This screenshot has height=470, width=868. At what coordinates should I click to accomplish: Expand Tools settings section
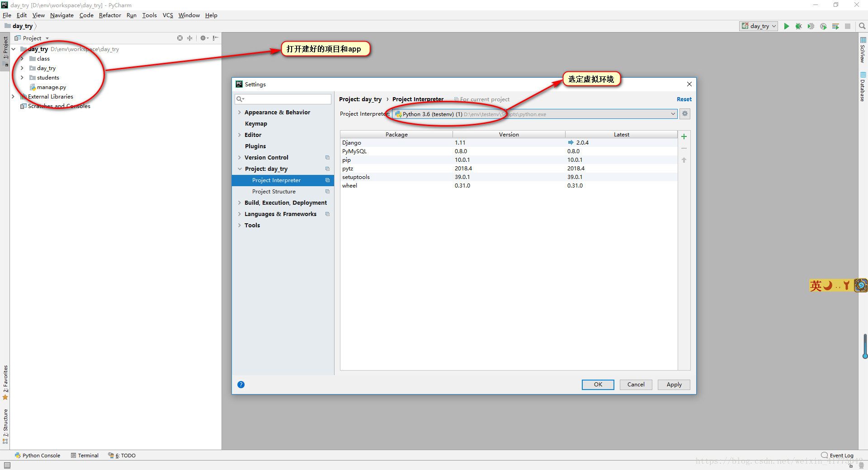(239, 225)
